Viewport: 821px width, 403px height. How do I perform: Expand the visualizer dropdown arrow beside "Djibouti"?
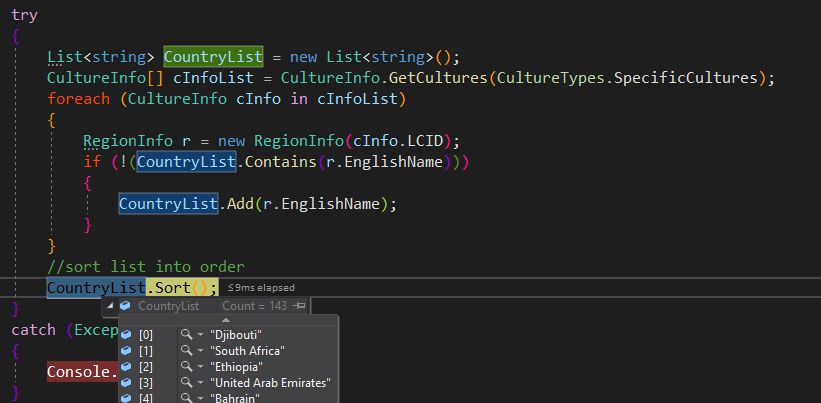tap(200, 335)
